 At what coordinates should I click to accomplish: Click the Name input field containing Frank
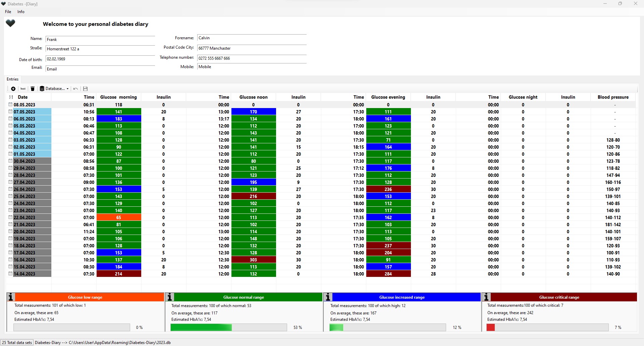tap(100, 40)
